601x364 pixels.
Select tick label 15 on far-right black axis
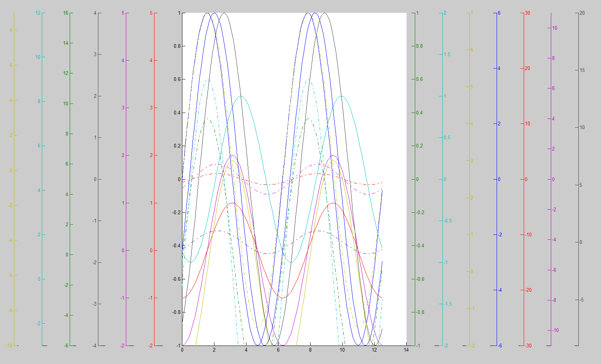[582, 70]
